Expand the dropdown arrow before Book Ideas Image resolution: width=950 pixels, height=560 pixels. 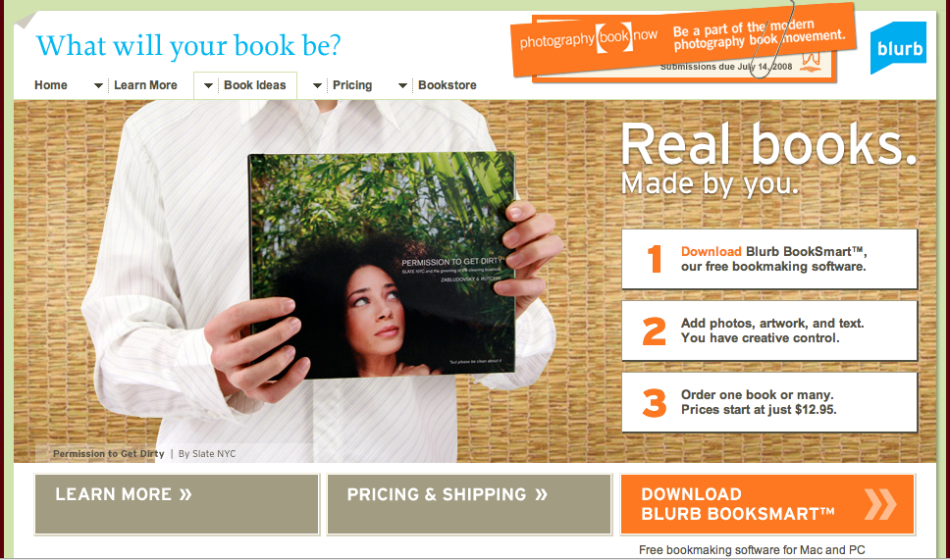[208, 86]
